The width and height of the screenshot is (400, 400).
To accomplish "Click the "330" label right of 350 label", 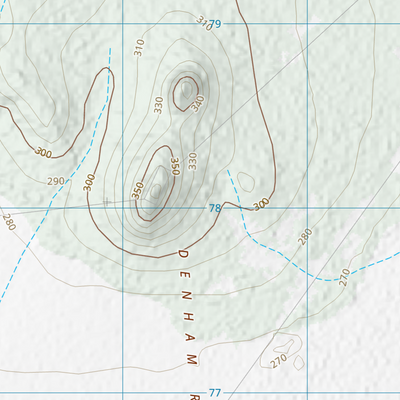I will pyautogui.click(x=193, y=161).
